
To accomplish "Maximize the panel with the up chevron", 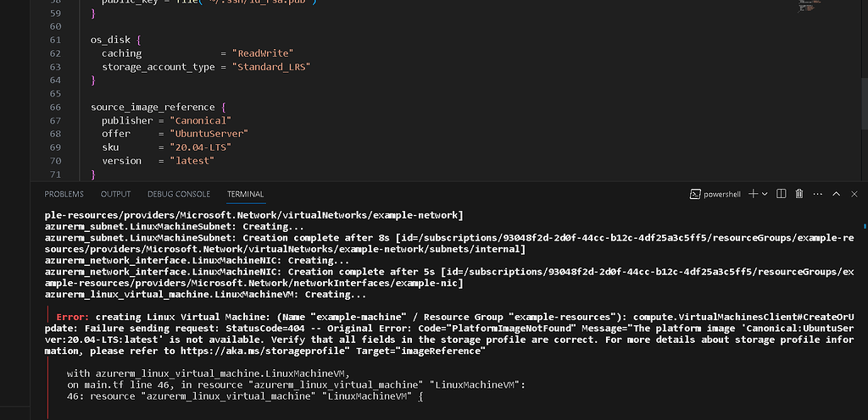I will pyautogui.click(x=834, y=194).
